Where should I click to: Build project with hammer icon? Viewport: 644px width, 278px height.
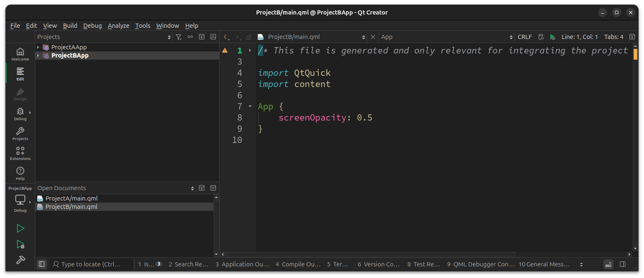pyautogui.click(x=20, y=260)
